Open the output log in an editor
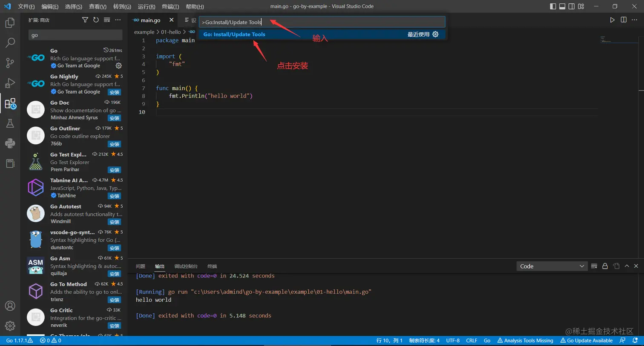Viewport: 644px width, 346px height. (x=616, y=266)
